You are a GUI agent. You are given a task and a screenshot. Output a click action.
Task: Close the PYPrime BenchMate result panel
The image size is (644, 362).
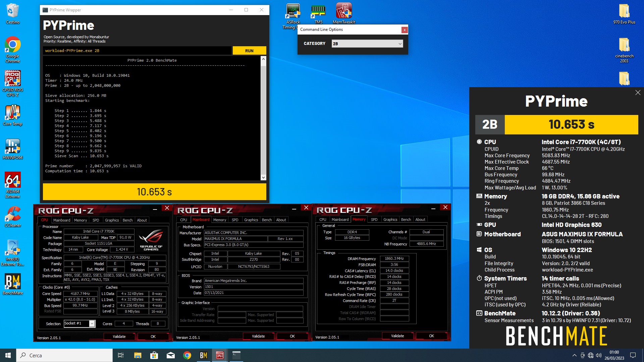click(x=638, y=93)
